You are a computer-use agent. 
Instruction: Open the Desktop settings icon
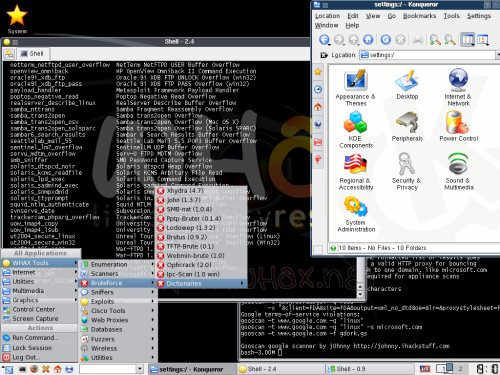(x=407, y=84)
